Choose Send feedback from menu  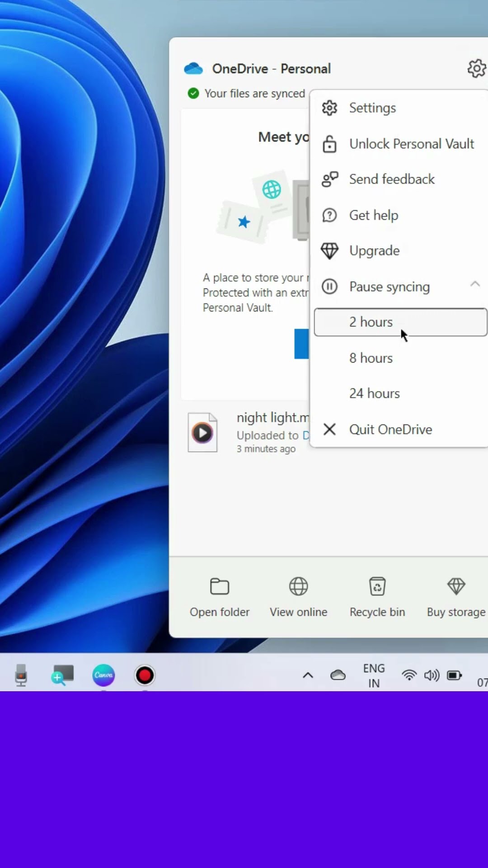click(401, 179)
